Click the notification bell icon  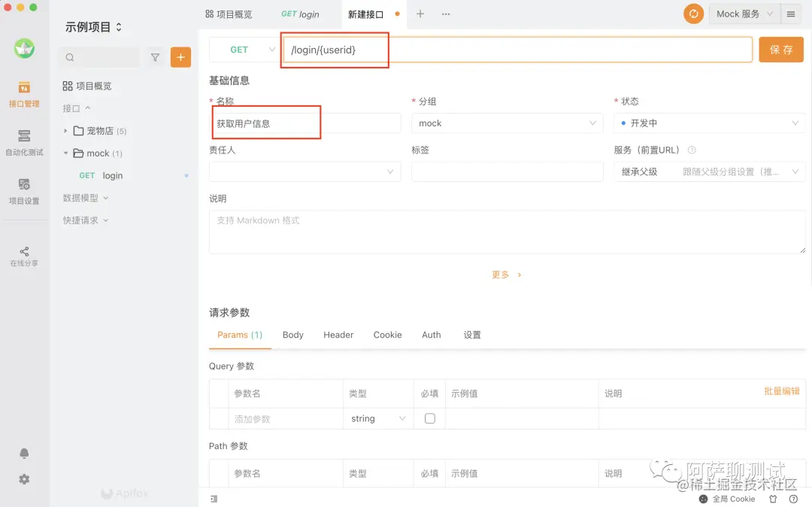pyautogui.click(x=24, y=453)
